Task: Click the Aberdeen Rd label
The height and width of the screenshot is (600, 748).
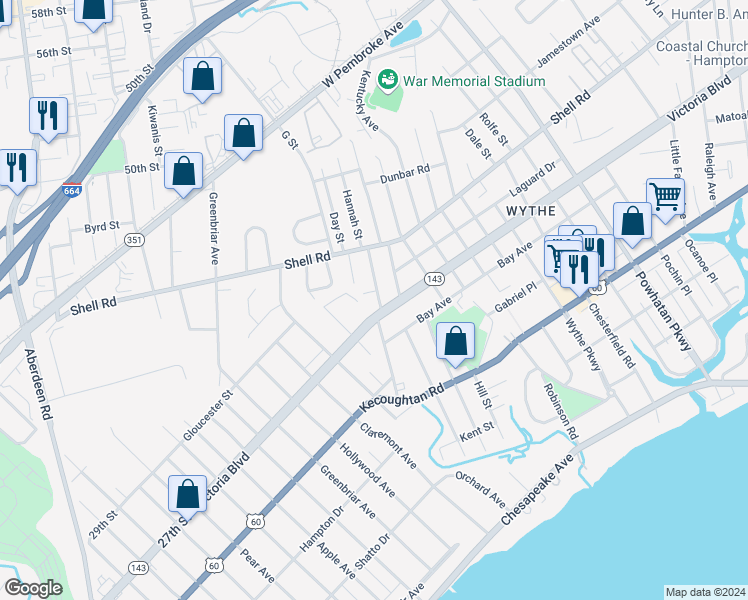Action: [38, 384]
